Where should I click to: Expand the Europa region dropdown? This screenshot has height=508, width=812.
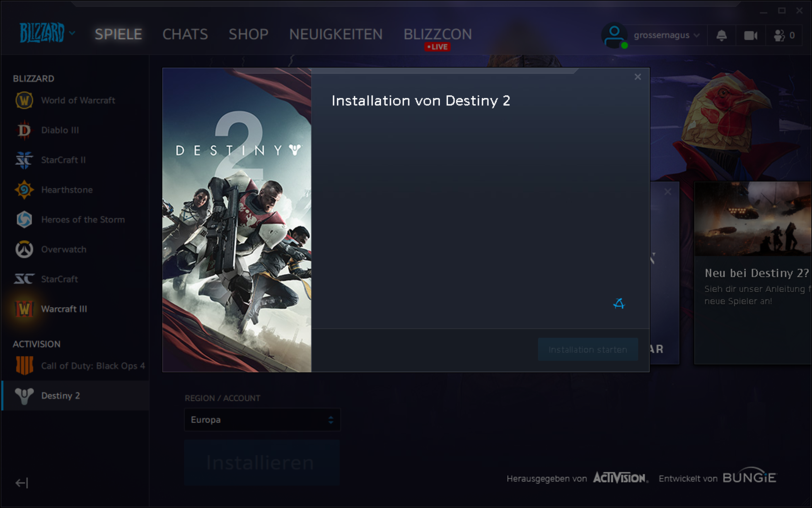262,420
